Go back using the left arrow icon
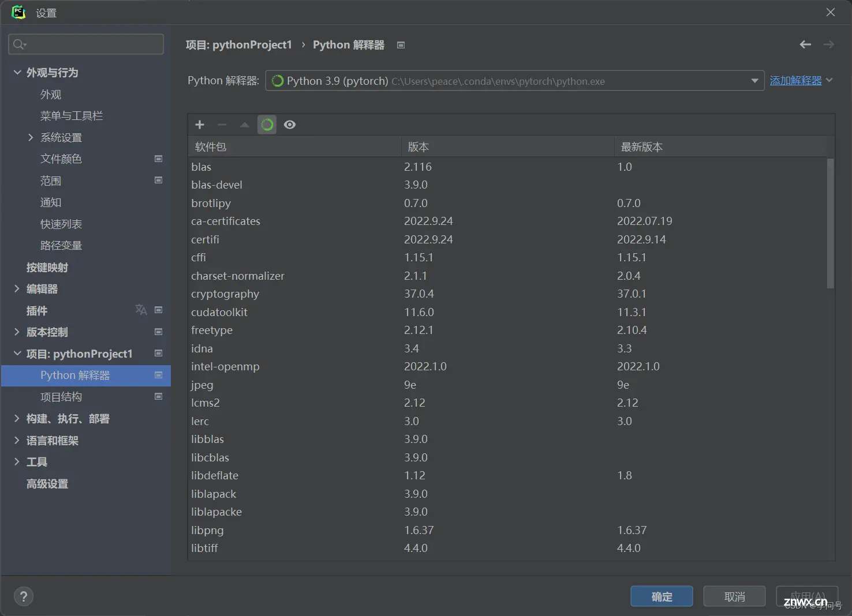Image resolution: width=852 pixels, height=616 pixels. [x=805, y=44]
